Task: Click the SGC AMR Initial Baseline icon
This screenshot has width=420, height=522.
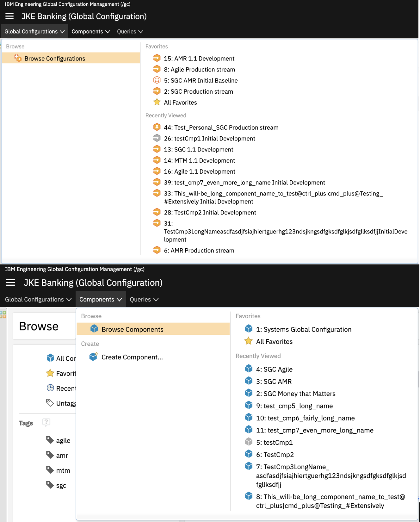Action: pyautogui.click(x=157, y=80)
